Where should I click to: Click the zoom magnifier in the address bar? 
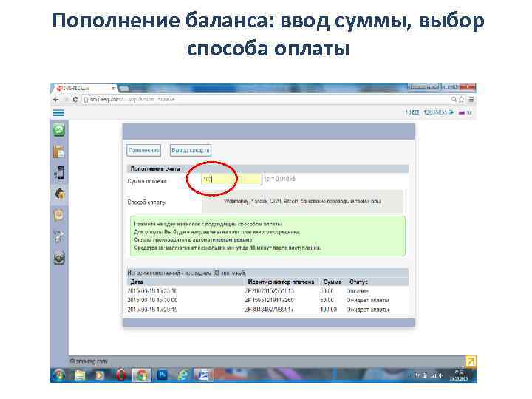coord(454,100)
